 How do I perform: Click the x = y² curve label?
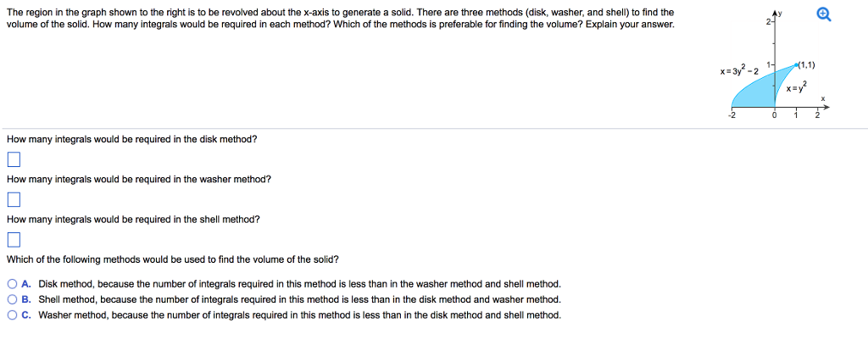798,87
